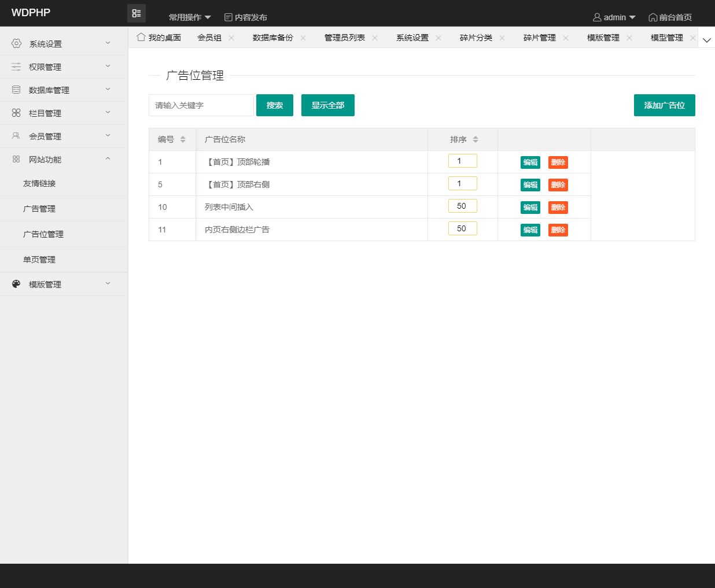715x588 pixels.
Task: Switch to the 管理员列表 tab
Action: [345, 38]
